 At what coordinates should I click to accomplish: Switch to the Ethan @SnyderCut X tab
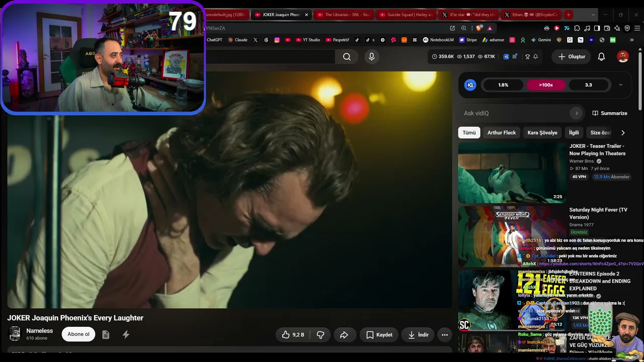coord(531,15)
